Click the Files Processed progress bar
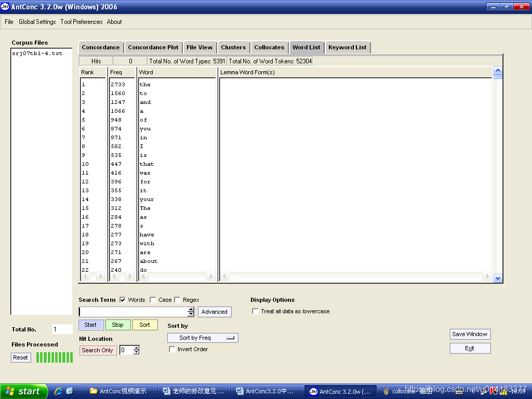 click(54, 357)
